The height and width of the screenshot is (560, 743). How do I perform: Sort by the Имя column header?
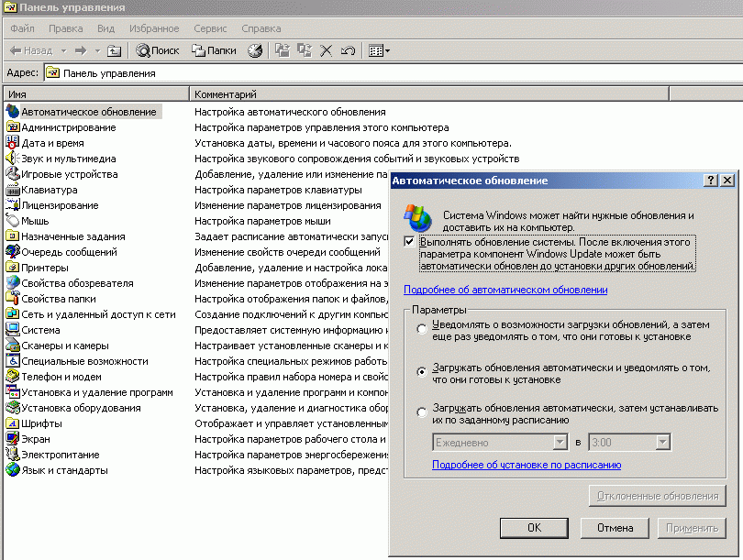click(96, 94)
